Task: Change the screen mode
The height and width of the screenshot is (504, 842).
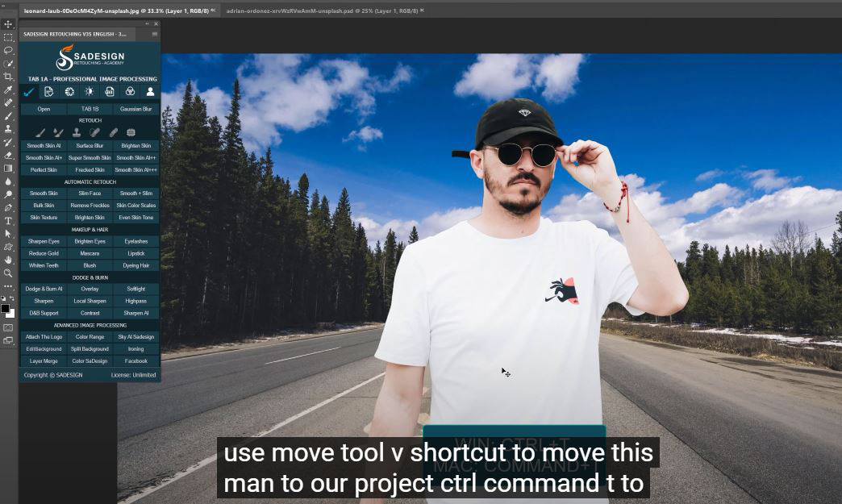Action: [x=8, y=340]
